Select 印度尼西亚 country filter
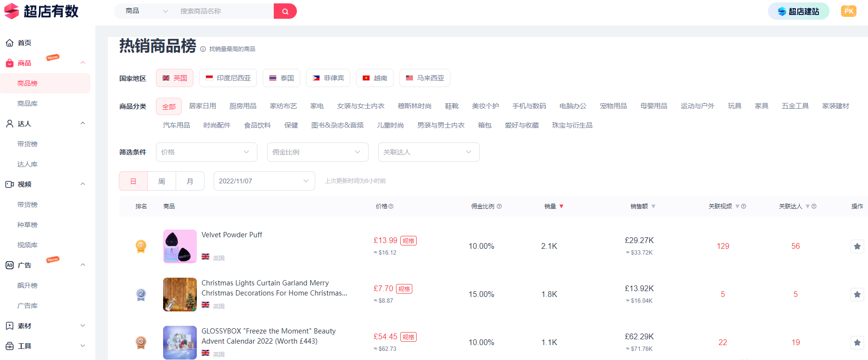Screen dimensions: 868x360 (x=228, y=78)
